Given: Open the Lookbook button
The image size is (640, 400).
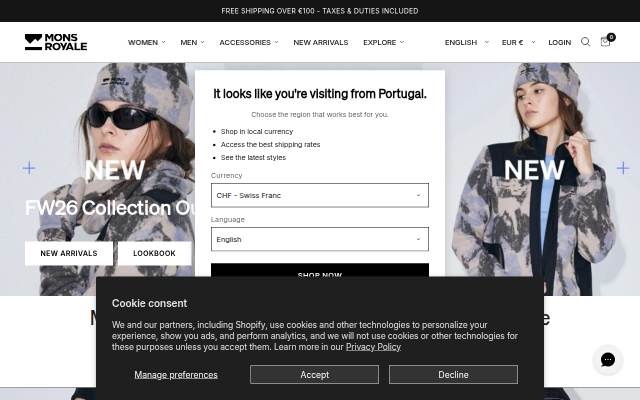Looking at the screenshot, I should pos(154,253).
